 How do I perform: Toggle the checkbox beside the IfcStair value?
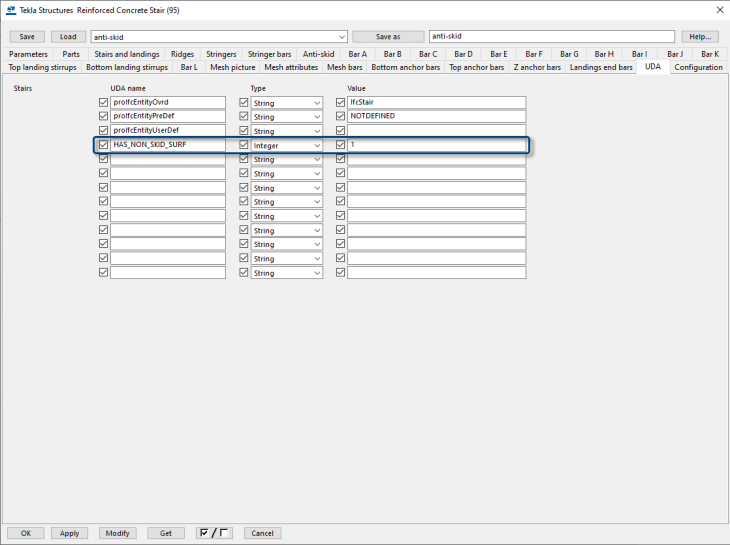[341, 102]
